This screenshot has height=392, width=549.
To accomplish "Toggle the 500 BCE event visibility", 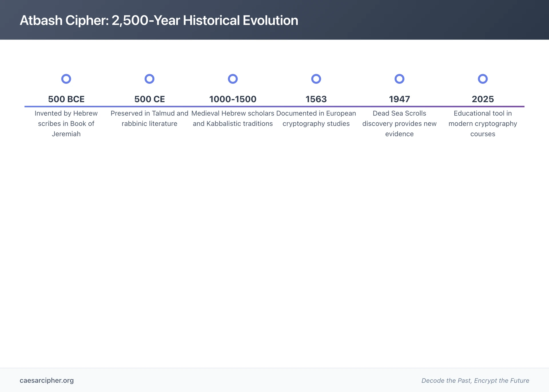I will click(66, 99).
